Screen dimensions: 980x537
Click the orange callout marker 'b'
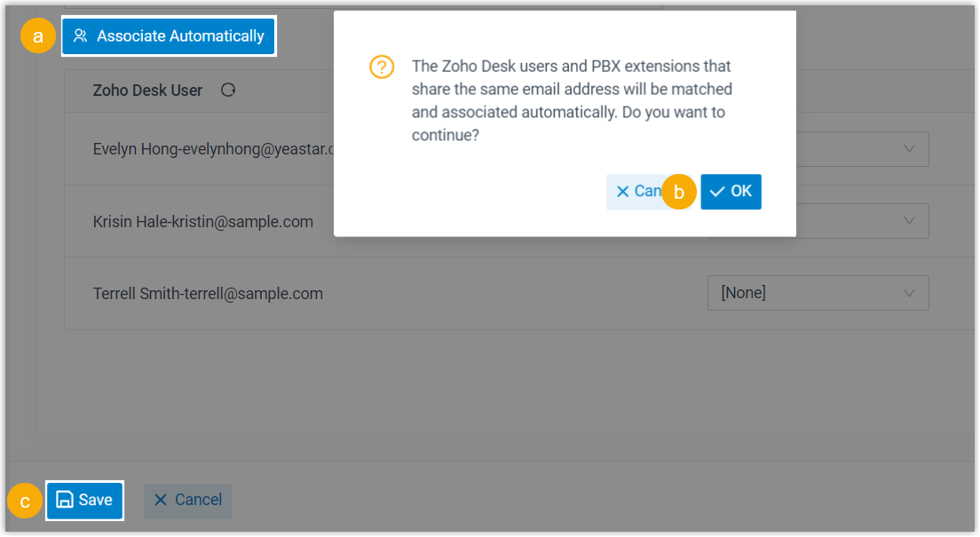click(x=679, y=192)
